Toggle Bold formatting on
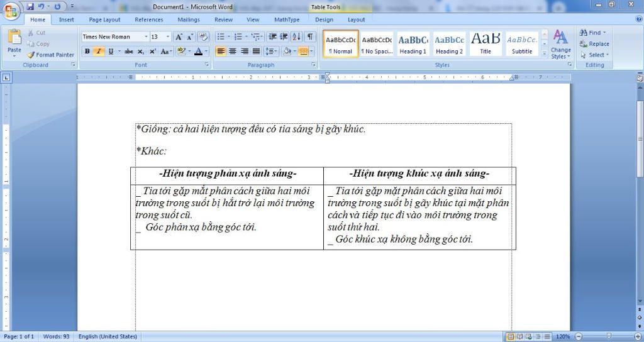This screenshot has width=644, height=342. (87, 52)
